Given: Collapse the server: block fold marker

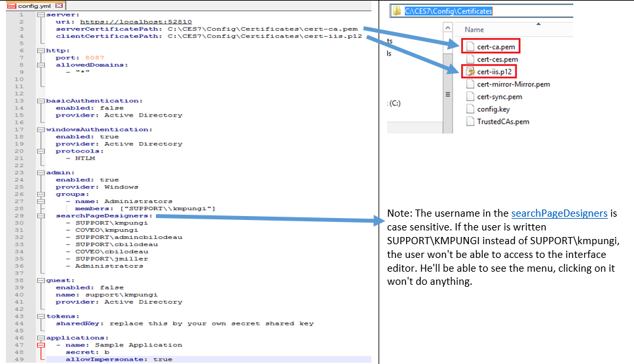Looking at the screenshot, I should 41,14.
